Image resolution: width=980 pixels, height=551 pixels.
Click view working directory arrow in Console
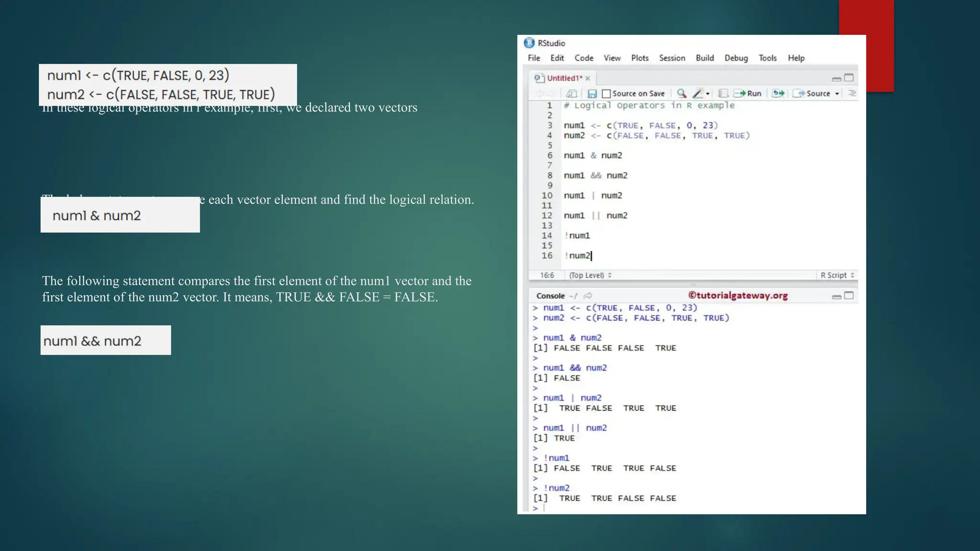pyautogui.click(x=588, y=296)
